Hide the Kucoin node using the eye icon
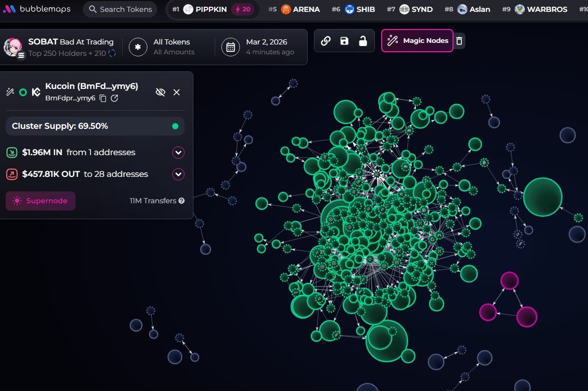 (x=160, y=92)
